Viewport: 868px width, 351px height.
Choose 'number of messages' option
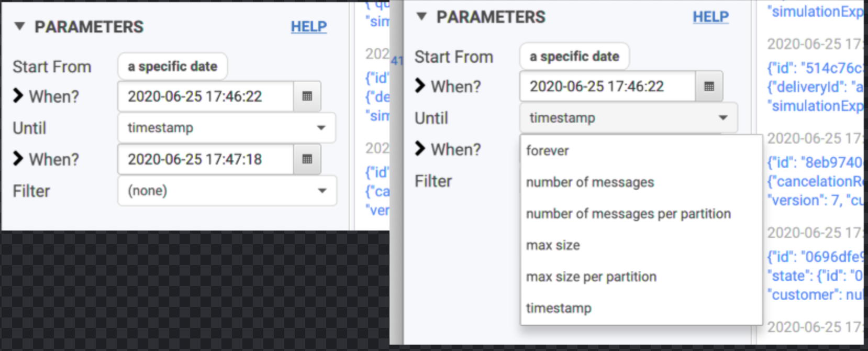coord(641,182)
